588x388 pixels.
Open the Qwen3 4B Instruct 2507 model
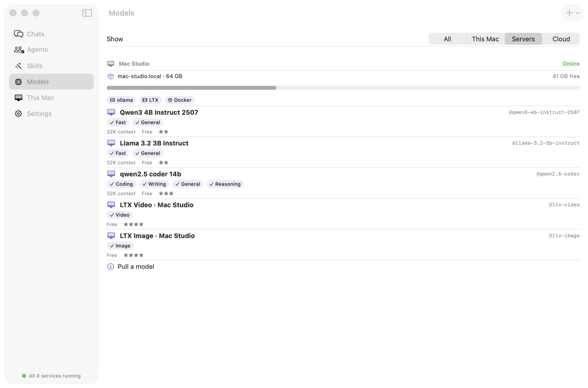[159, 112]
